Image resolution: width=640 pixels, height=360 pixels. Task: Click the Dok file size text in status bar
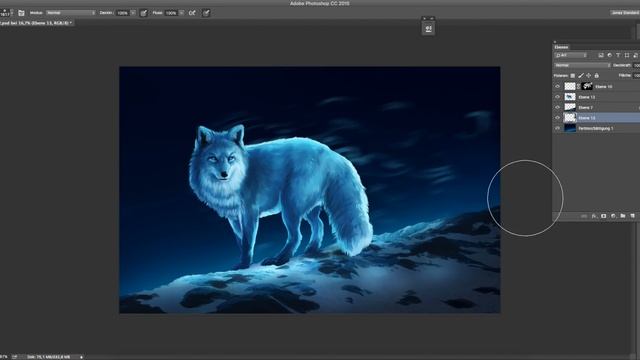pos(49,357)
